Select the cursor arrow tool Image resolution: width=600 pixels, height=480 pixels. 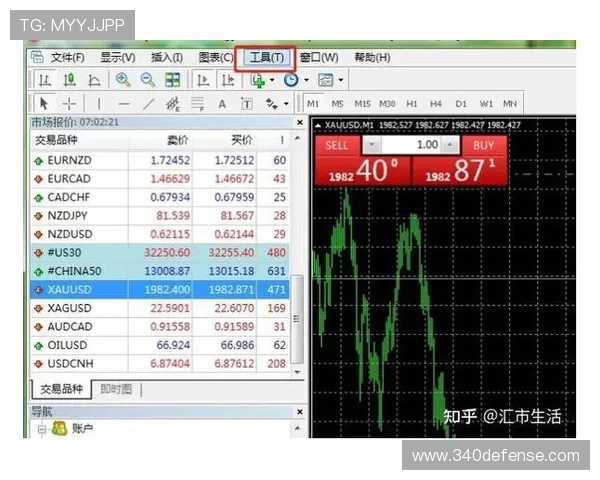pyautogui.click(x=44, y=103)
